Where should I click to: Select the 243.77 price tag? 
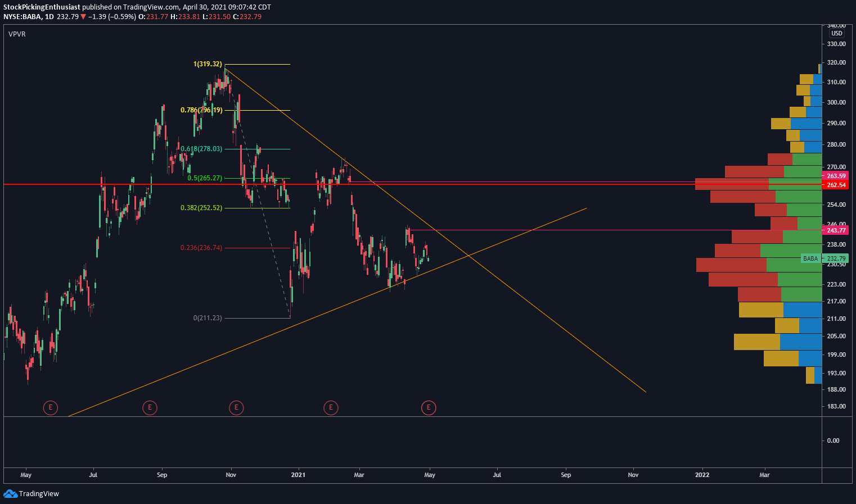(836, 230)
